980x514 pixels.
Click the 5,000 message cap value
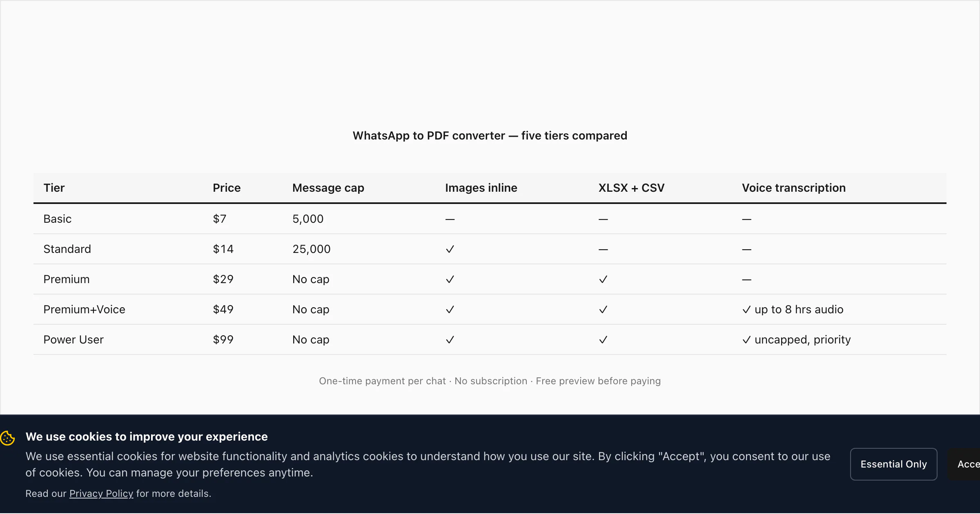click(308, 219)
